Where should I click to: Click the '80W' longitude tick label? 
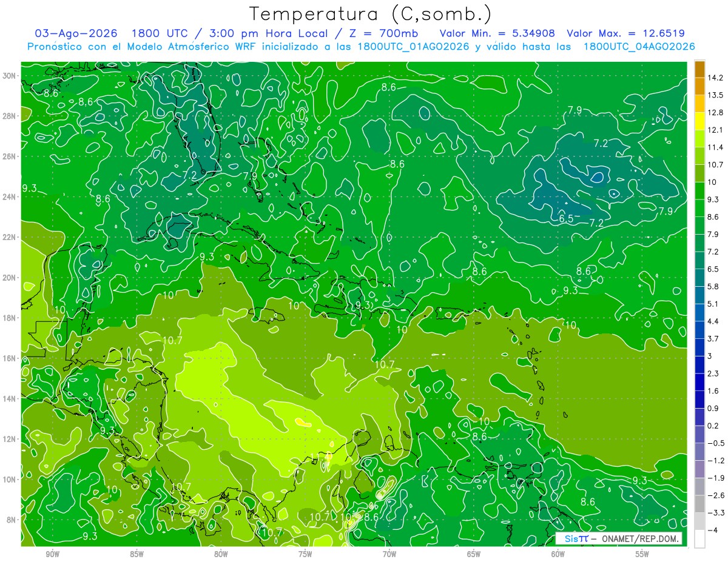pyautogui.click(x=221, y=554)
